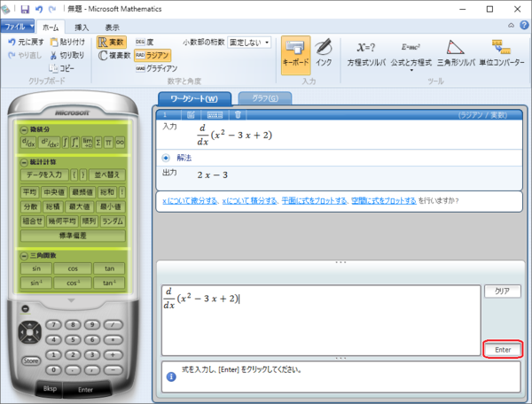Click the 'xについて微分する' link
This screenshot has height=404, width=532.
point(191,201)
